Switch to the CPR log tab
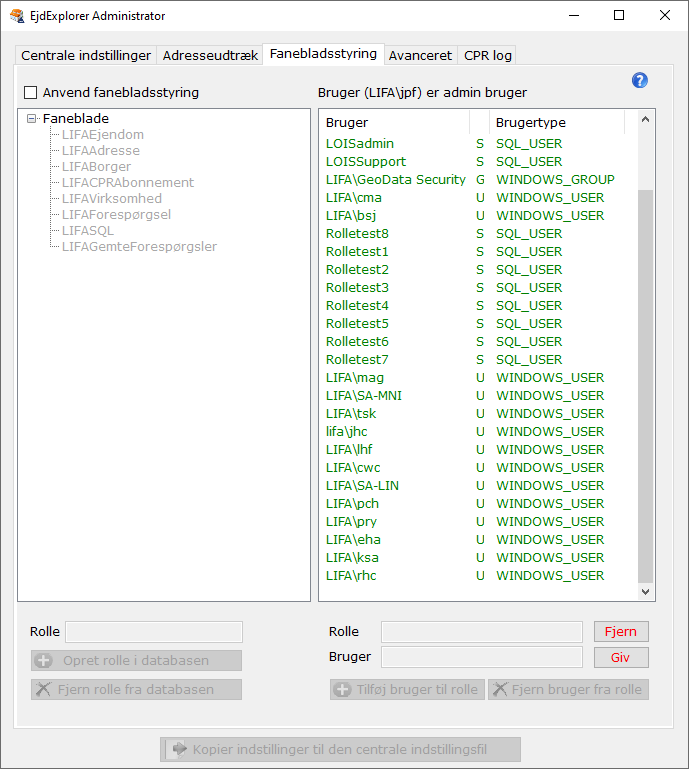The image size is (689, 769). 488,56
